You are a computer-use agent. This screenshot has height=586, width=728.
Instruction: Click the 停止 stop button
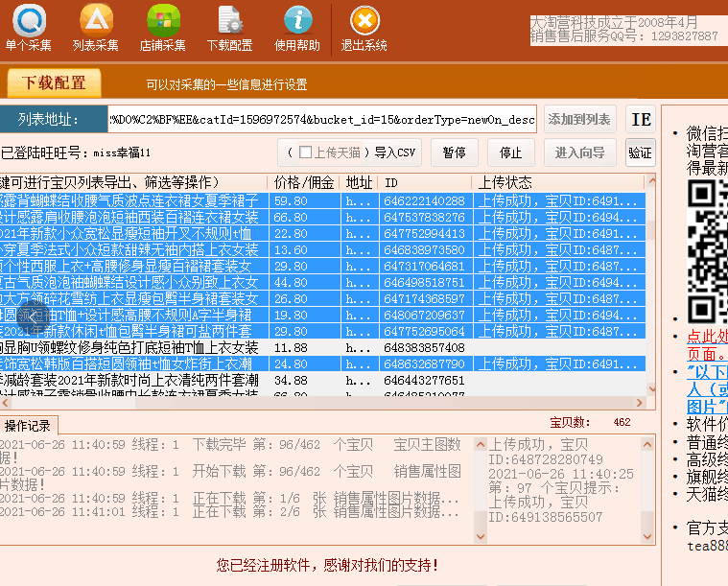click(x=510, y=152)
